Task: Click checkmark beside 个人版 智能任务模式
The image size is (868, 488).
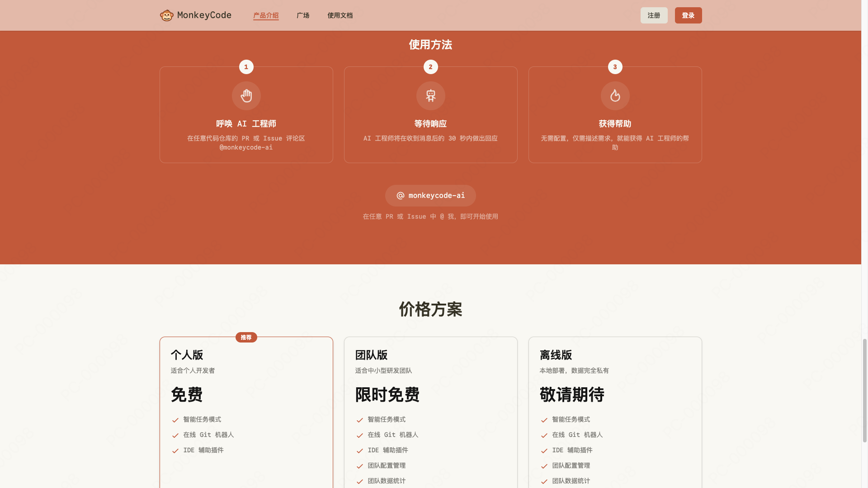Action: pyautogui.click(x=175, y=420)
